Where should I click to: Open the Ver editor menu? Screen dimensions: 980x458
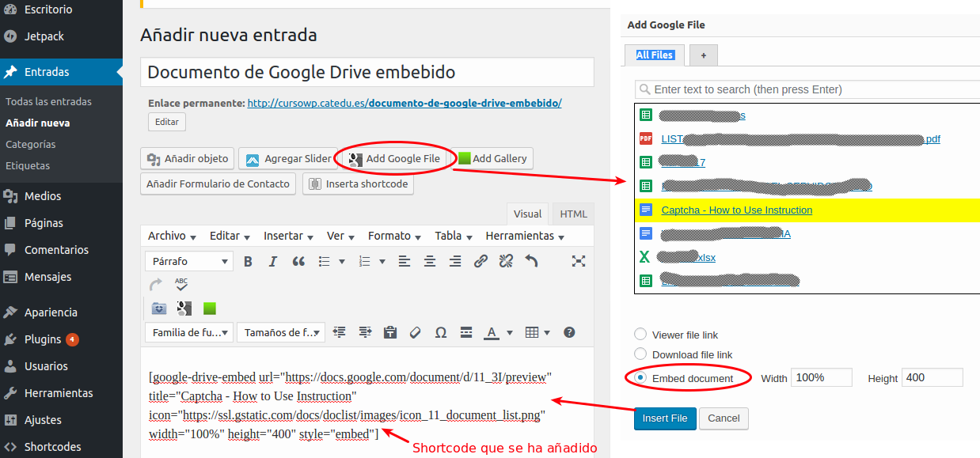point(340,236)
